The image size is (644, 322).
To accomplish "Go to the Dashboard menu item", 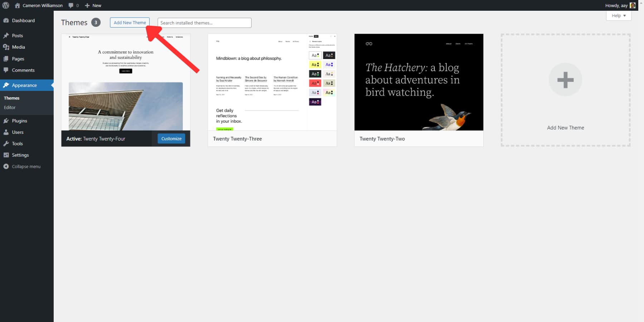I will pyautogui.click(x=24, y=20).
